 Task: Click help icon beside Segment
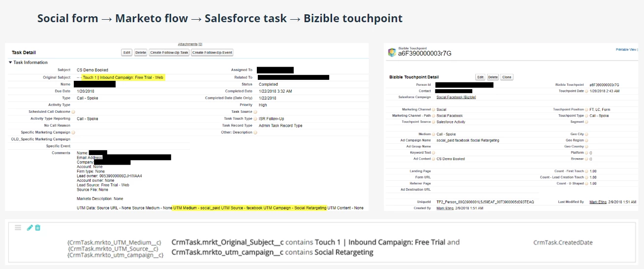[x=587, y=122]
